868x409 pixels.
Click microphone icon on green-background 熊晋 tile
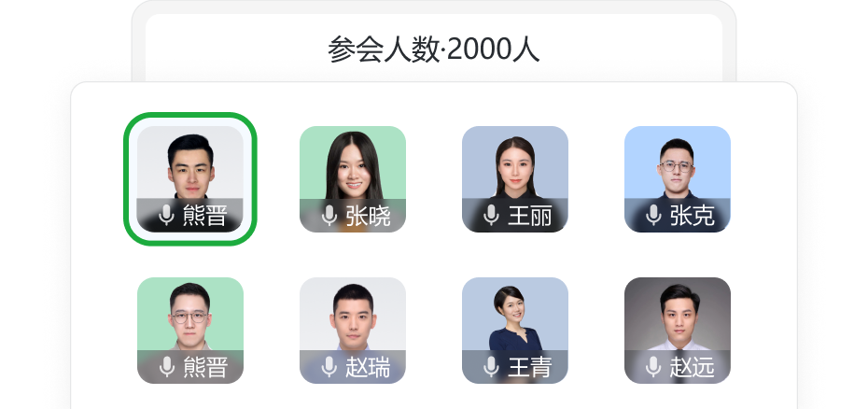coord(167,367)
